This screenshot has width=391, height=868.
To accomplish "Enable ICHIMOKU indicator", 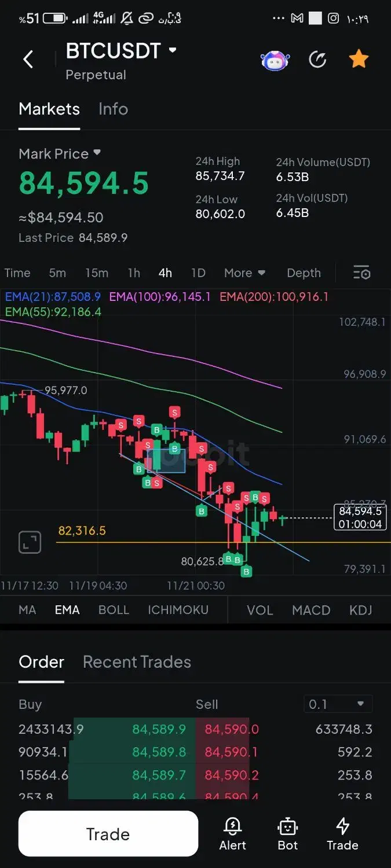I will click(x=178, y=610).
